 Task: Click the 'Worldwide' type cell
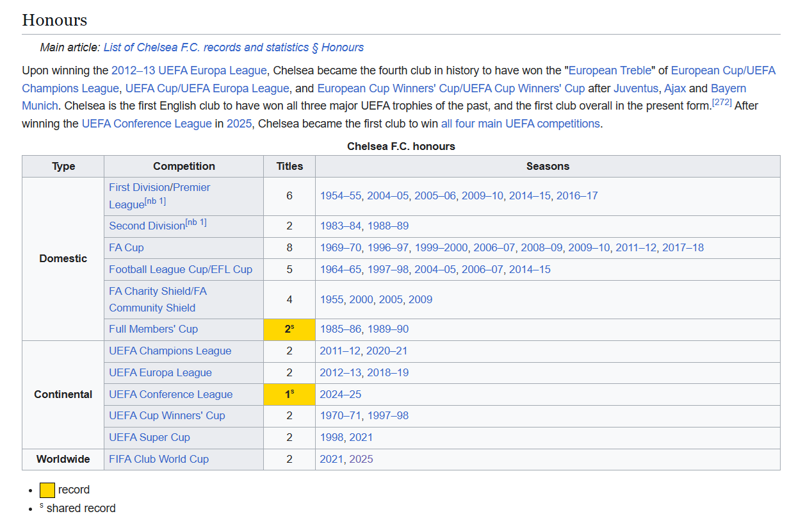coord(63,460)
